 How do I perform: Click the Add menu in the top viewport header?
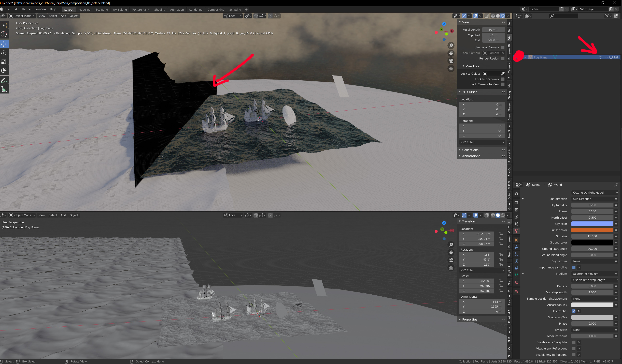click(63, 16)
